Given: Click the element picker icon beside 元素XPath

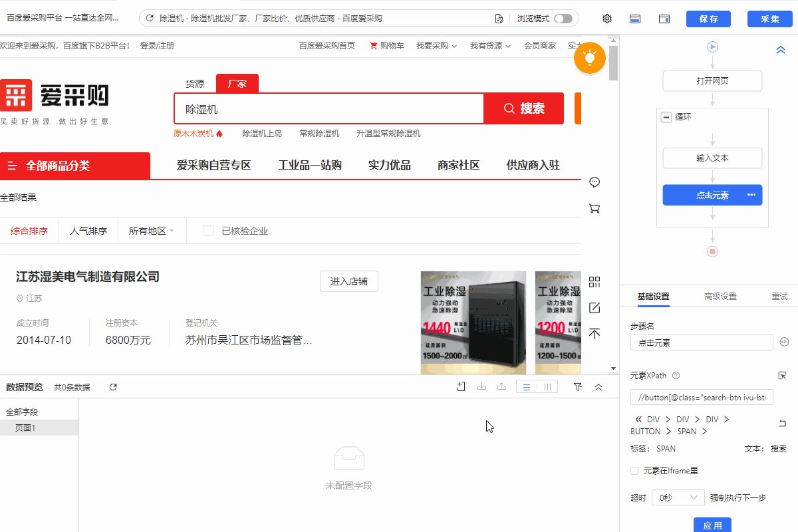Looking at the screenshot, I should [783, 376].
